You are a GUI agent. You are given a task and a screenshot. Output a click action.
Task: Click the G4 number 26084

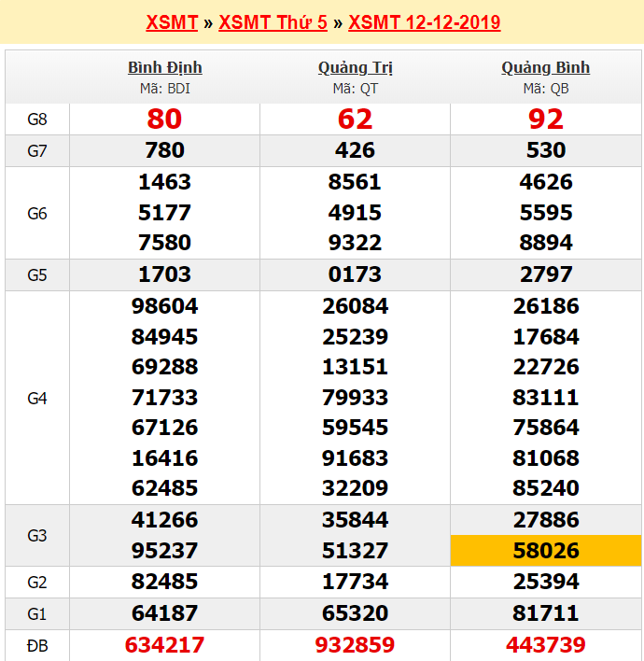click(x=356, y=306)
